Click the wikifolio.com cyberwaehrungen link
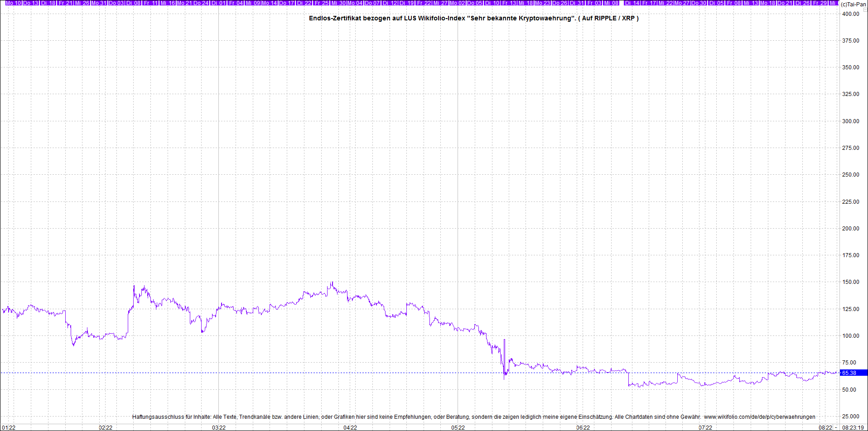This screenshot has height=431, width=868. click(759, 417)
